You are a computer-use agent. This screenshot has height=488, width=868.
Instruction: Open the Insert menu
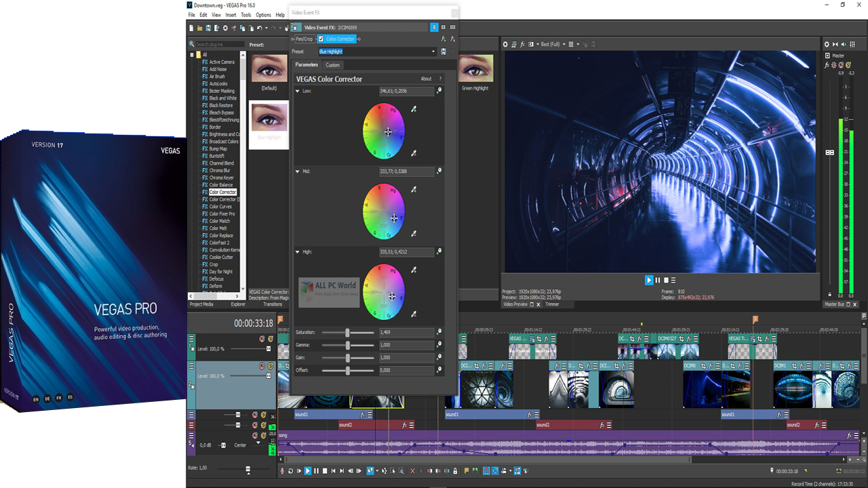pyautogui.click(x=231, y=15)
